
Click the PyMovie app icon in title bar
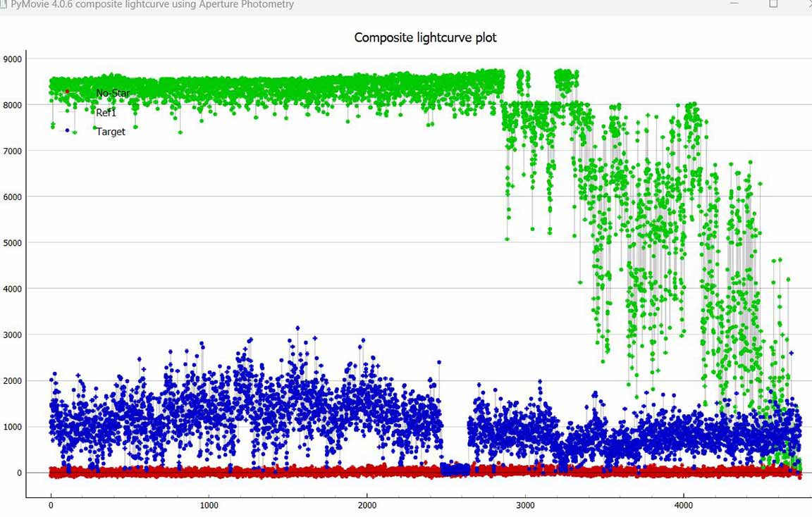tap(4, 4)
